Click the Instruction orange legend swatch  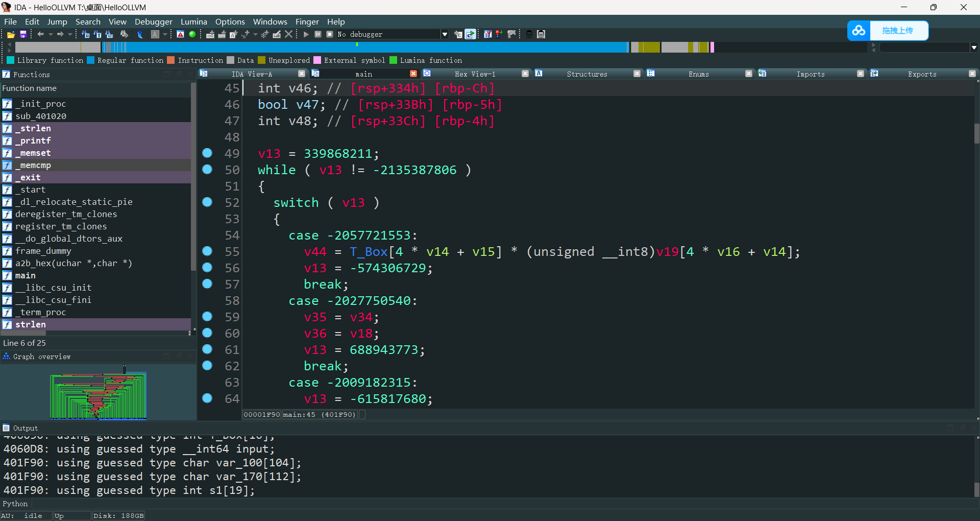point(171,60)
